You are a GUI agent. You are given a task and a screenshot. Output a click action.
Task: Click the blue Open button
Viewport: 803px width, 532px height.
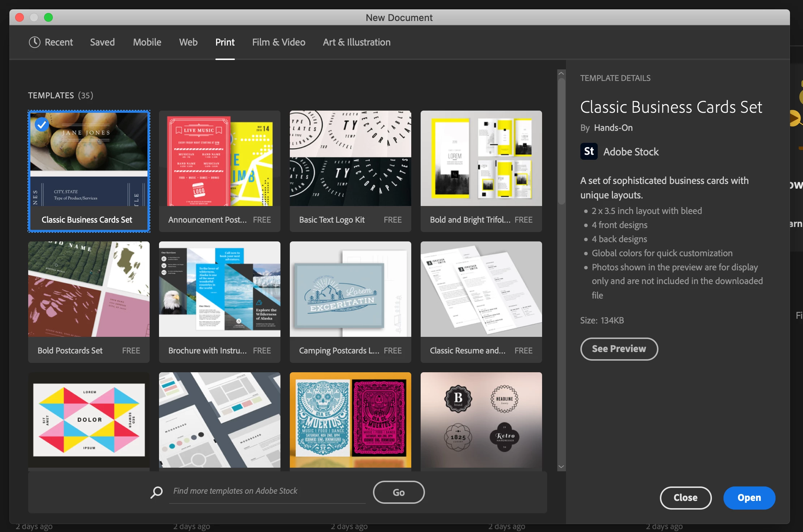pyautogui.click(x=749, y=498)
